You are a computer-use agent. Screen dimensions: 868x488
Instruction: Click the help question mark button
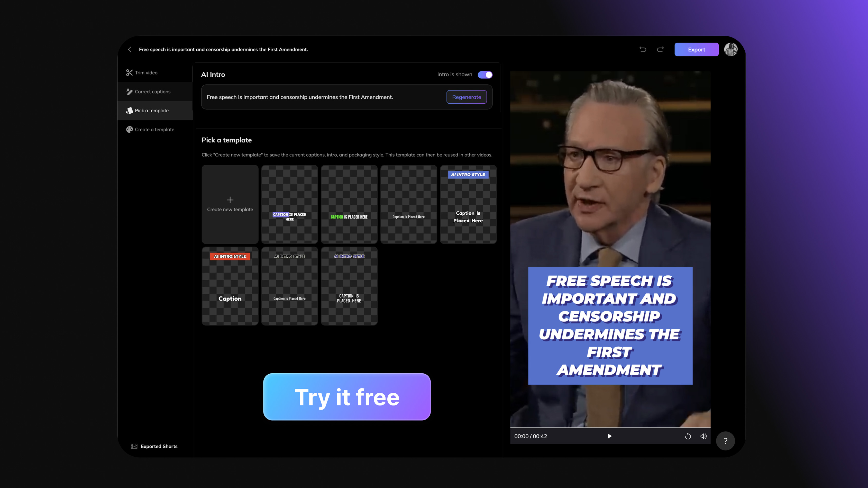pos(726,440)
